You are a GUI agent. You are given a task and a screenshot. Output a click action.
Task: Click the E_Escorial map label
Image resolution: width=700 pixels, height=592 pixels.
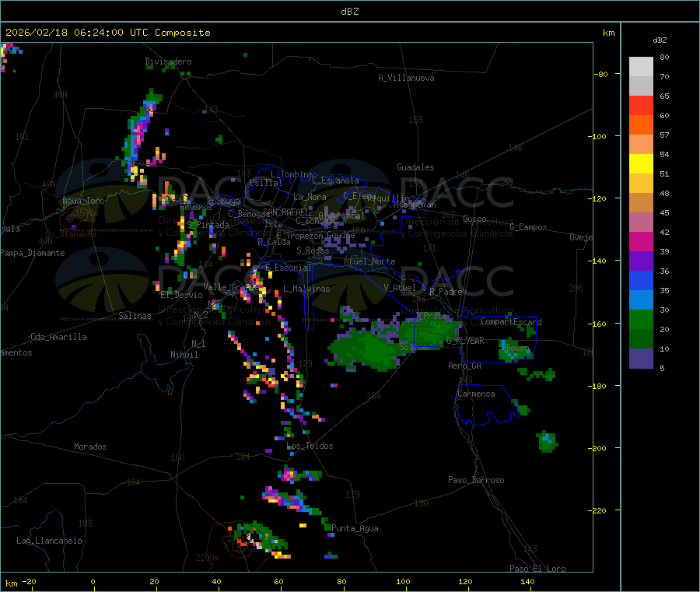(289, 268)
